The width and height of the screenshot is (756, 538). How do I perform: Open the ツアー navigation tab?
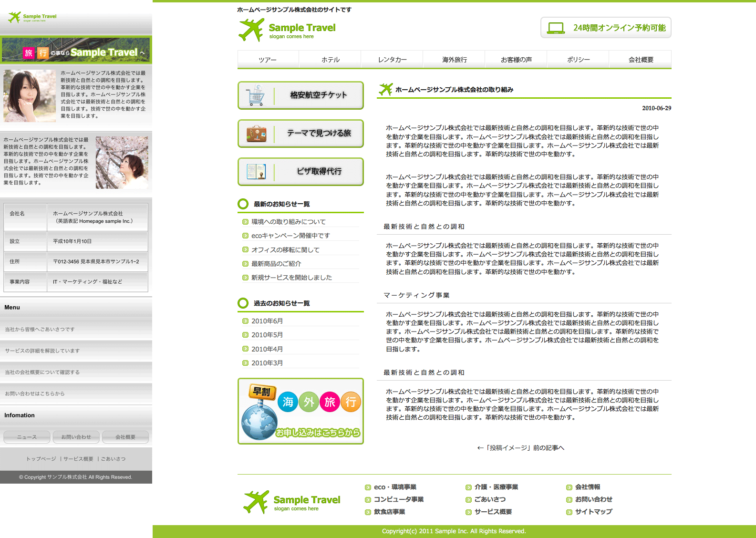coord(268,60)
